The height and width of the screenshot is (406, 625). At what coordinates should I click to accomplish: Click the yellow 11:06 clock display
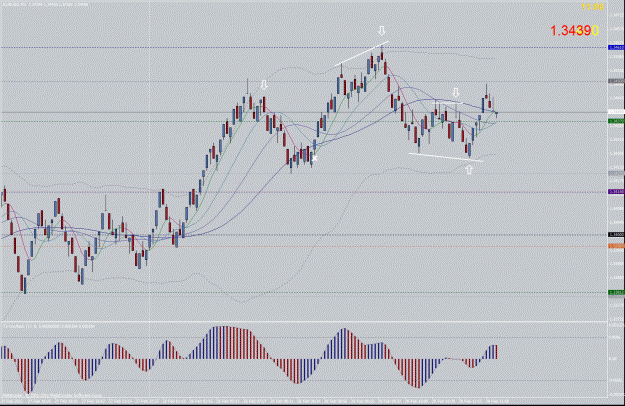[x=592, y=7]
